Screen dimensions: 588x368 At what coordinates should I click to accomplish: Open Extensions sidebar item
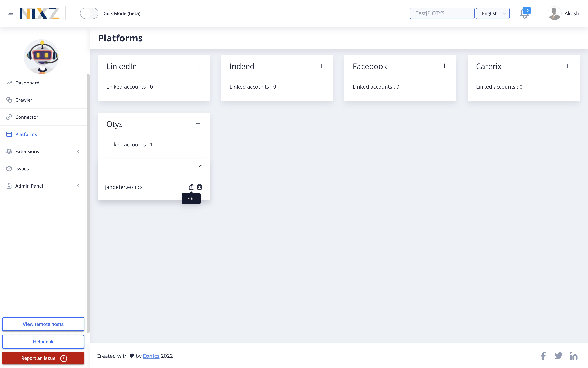(x=44, y=151)
